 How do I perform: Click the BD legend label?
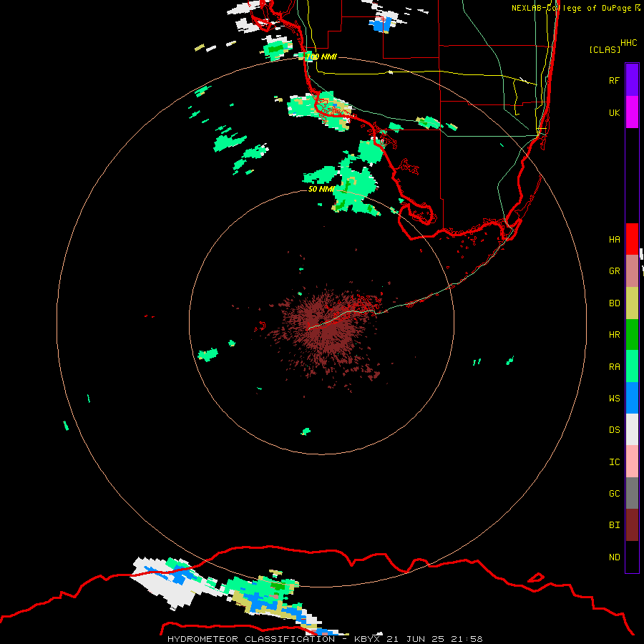615,303
